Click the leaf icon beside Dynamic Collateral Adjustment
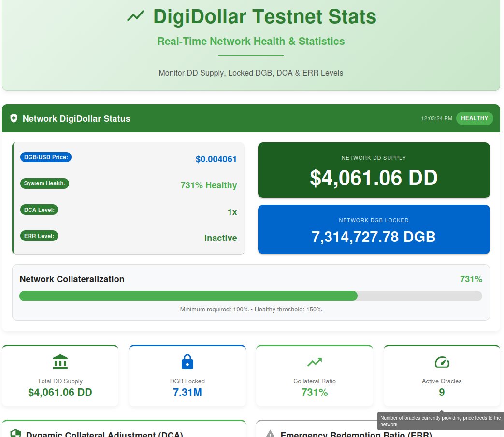 pos(14,433)
